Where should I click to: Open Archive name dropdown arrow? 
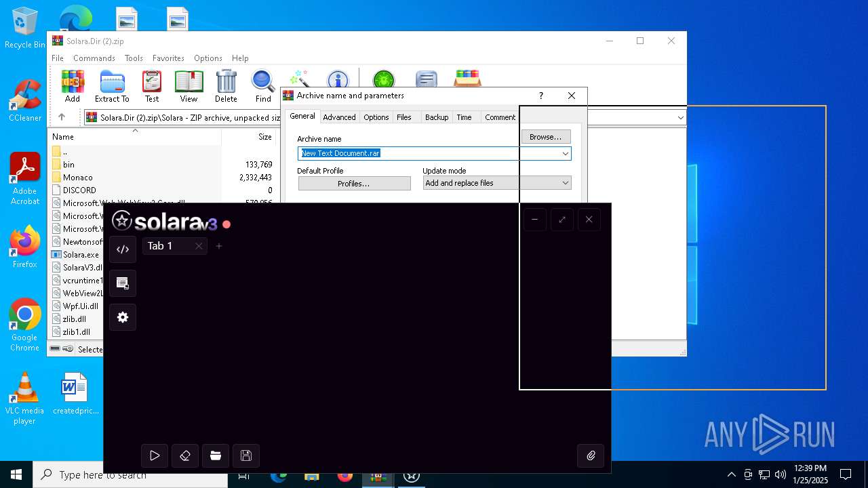(x=565, y=154)
